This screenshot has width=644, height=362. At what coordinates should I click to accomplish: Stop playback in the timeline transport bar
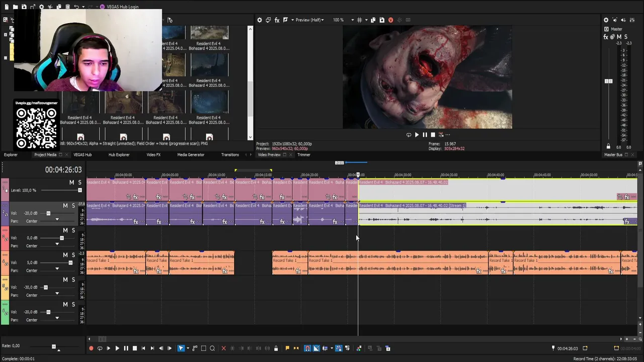(134, 348)
